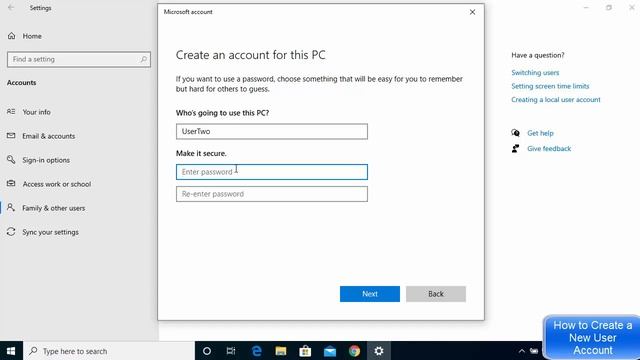Click the Accounts heading in sidebar
The width and height of the screenshot is (640, 360).
tap(21, 82)
